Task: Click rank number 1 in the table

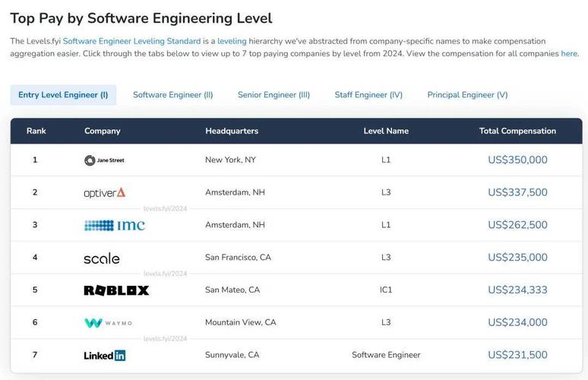Action: [x=35, y=160]
